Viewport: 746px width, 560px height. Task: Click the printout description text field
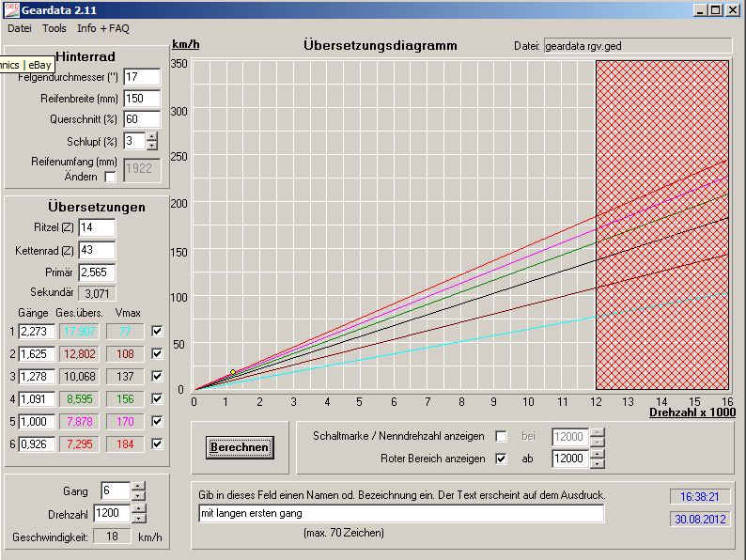[x=401, y=513]
